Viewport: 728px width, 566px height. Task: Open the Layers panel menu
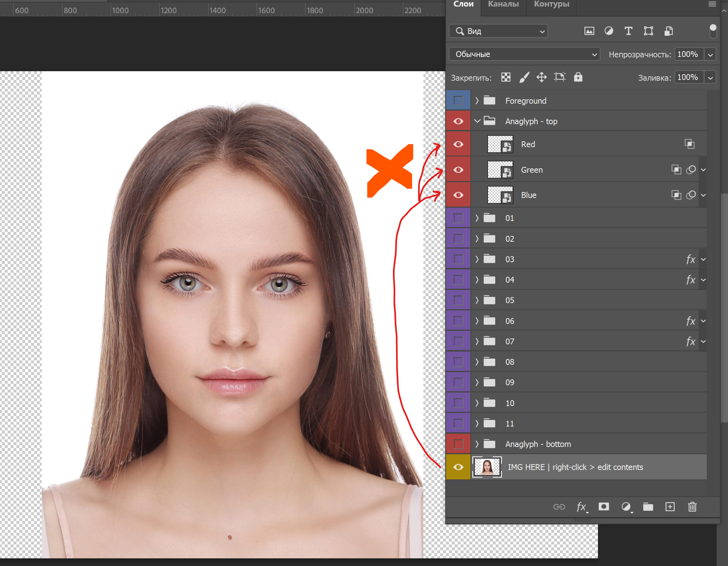point(712,4)
